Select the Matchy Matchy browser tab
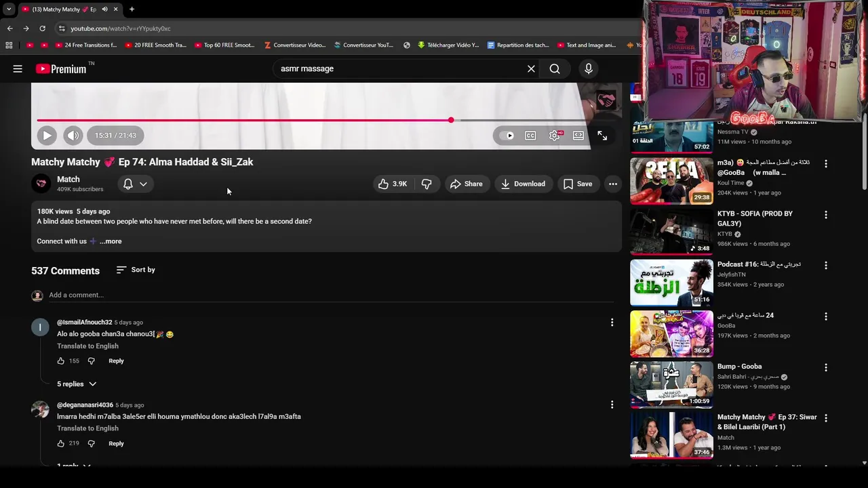Viewport: 868px width, 488px height. click(70, 9)
